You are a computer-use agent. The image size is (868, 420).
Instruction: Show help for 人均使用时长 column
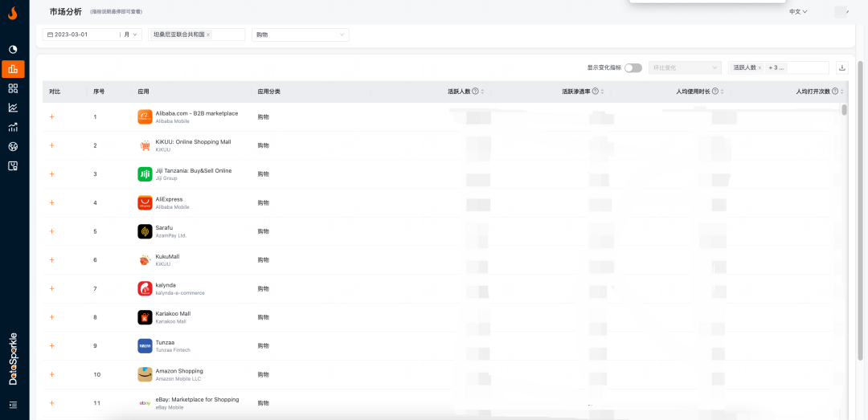pos(714,92)
